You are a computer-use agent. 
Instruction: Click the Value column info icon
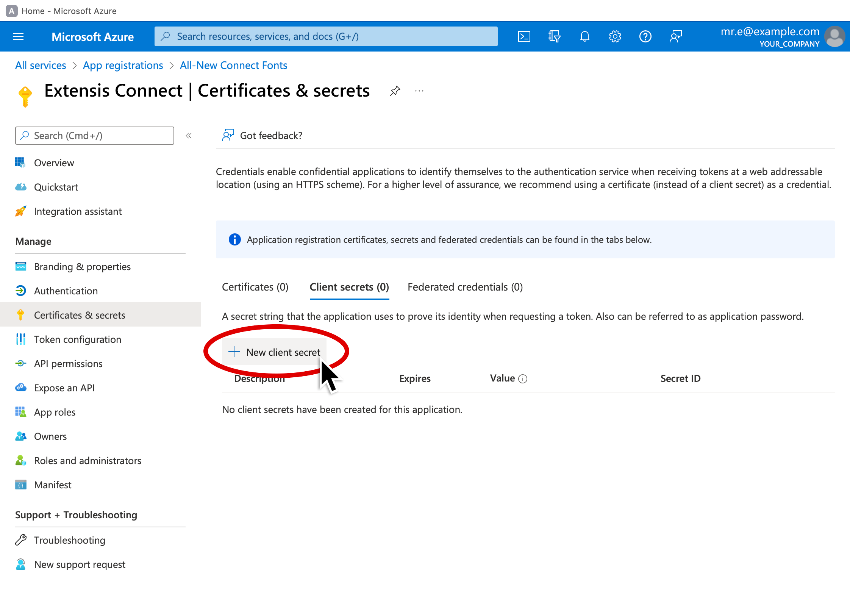(523, 379)
